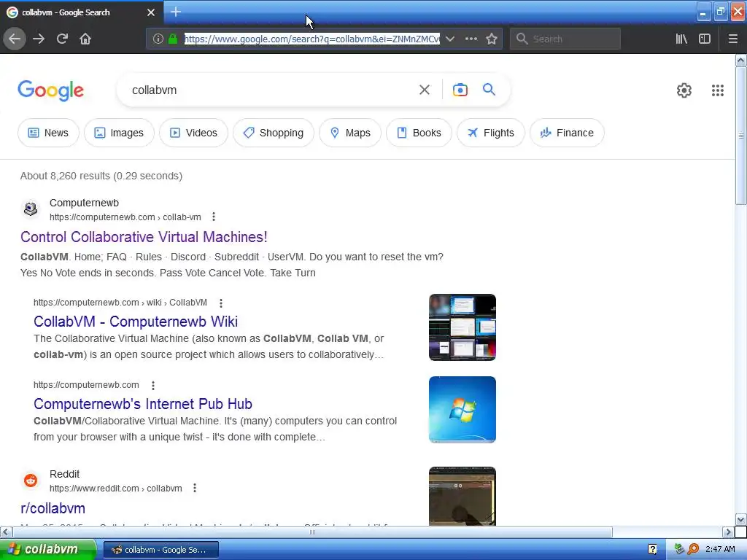Image resolution: width=747 pixels, height=560 pixels.
Task: Open the page actions ellipsis menu
Action: pyautogui.click(x=471, y=39)
